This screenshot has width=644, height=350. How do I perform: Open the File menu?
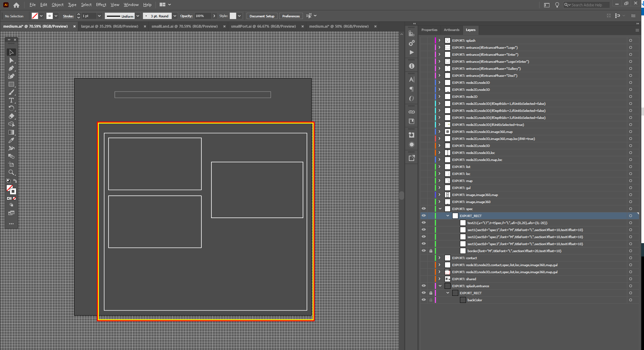[32, 5]
